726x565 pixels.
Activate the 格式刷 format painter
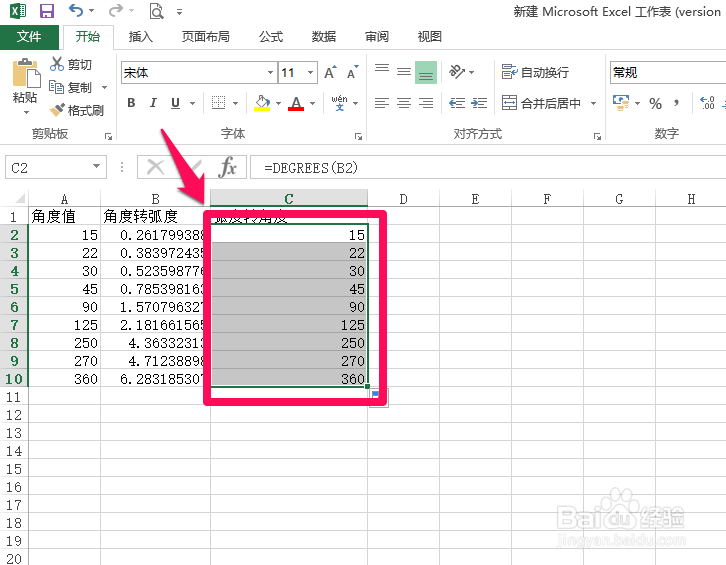click(x=77, y=110)
